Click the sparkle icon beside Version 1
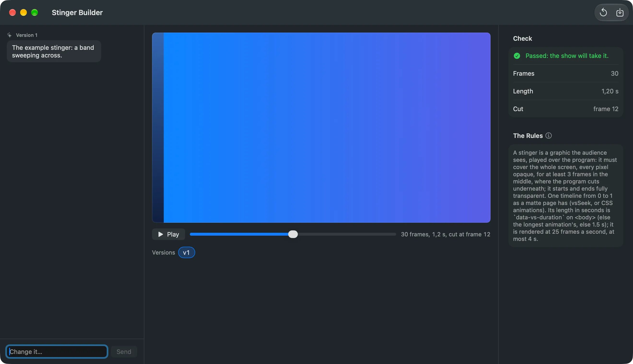 [10, 35]
